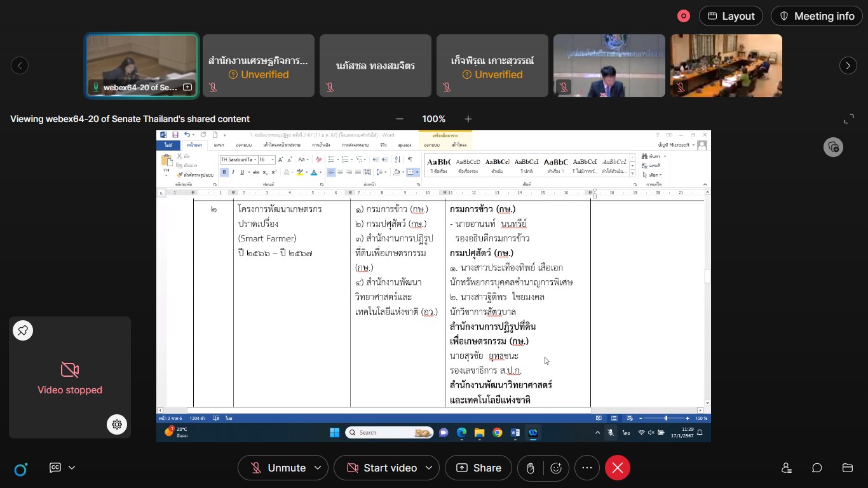Open Word from taskbar
The height and width of the screenshot is (488, 868).
coord(515,433)
